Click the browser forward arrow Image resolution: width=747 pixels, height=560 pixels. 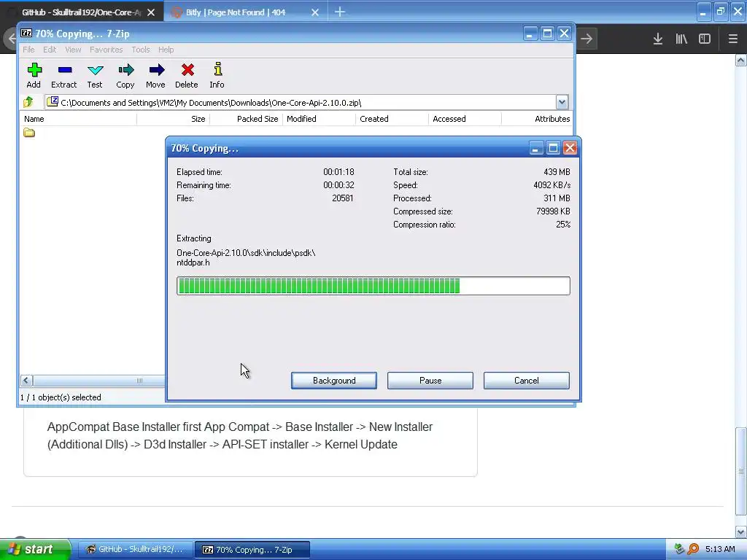[x=587, y=39]
